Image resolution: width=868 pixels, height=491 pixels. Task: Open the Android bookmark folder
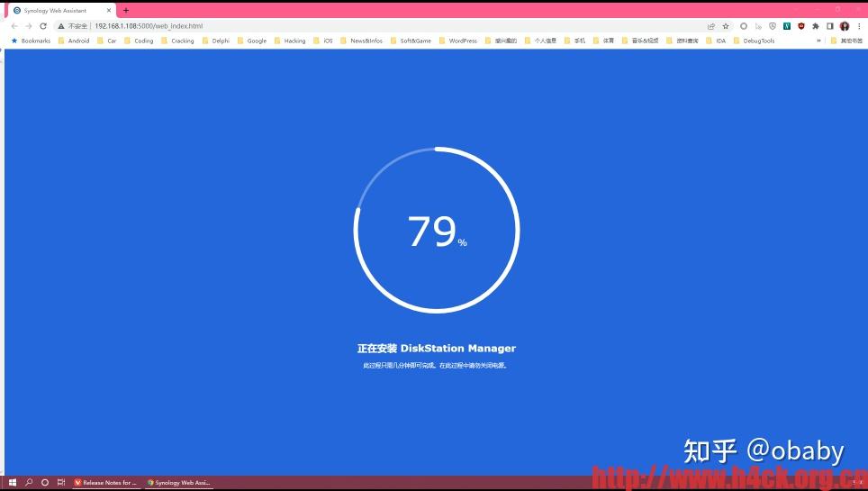74,41
